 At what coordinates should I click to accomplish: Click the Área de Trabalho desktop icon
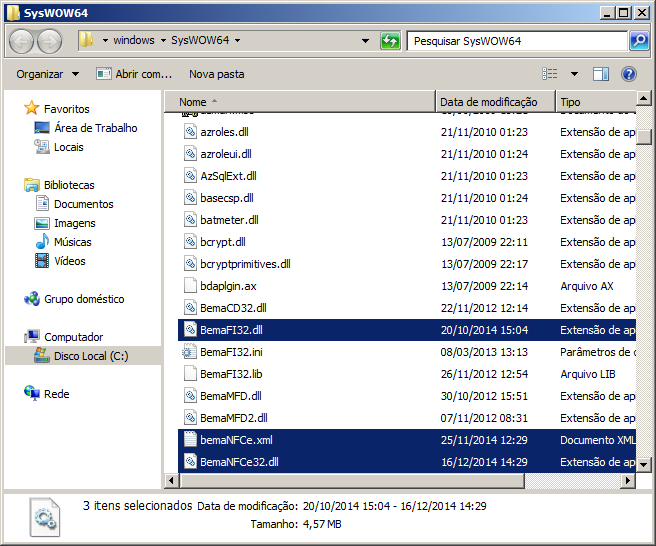[42, 128]
